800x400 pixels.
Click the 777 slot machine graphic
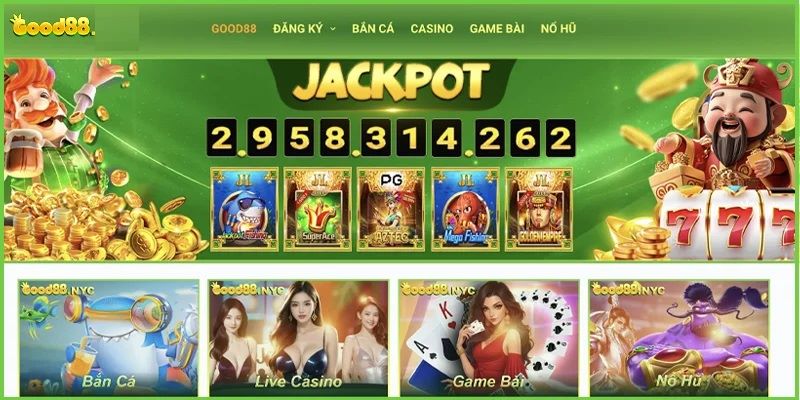pos(727,223)
